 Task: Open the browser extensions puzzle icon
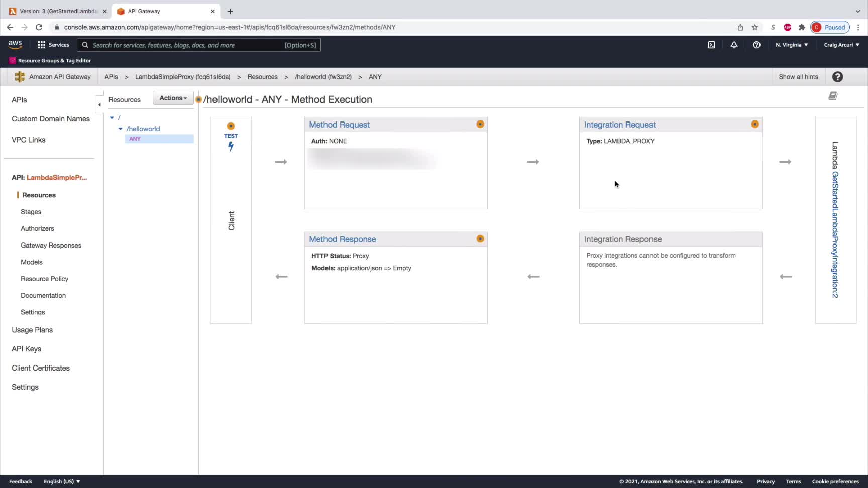tap(802, 27)
